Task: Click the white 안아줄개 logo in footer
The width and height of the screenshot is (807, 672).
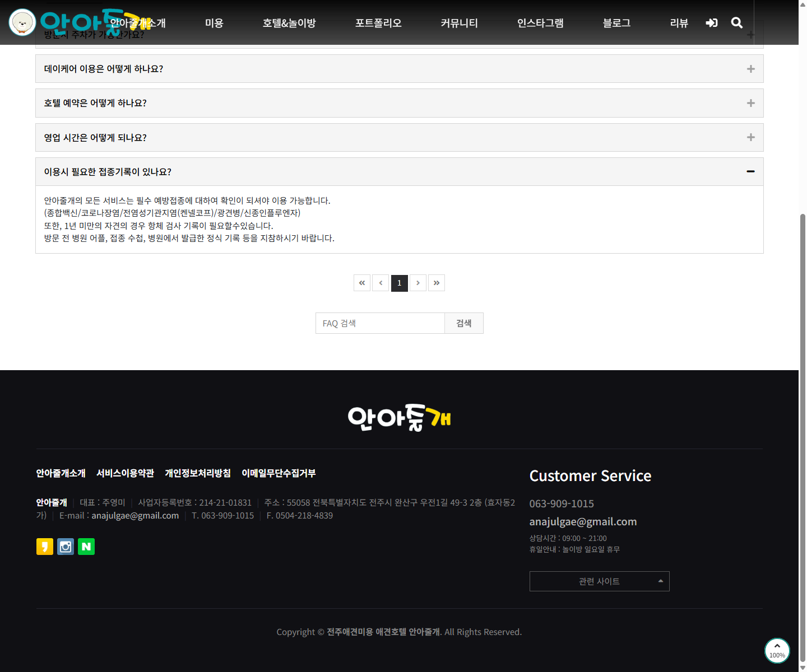Action: (x=400, y=418)
